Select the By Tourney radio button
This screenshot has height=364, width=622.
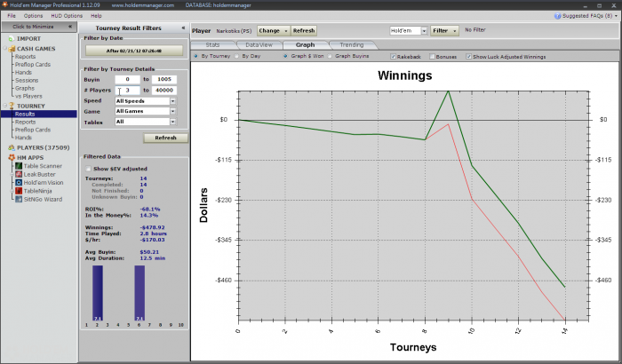[196, 56]
